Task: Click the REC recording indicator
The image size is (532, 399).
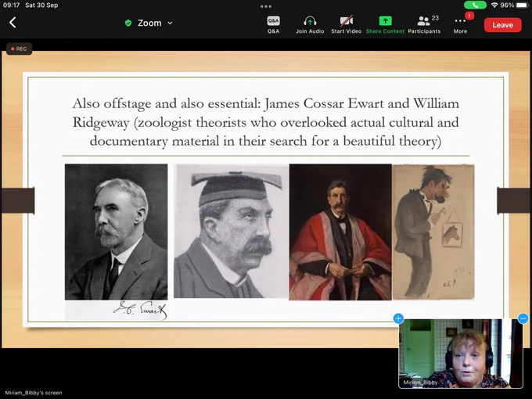Action: (19, 49)
